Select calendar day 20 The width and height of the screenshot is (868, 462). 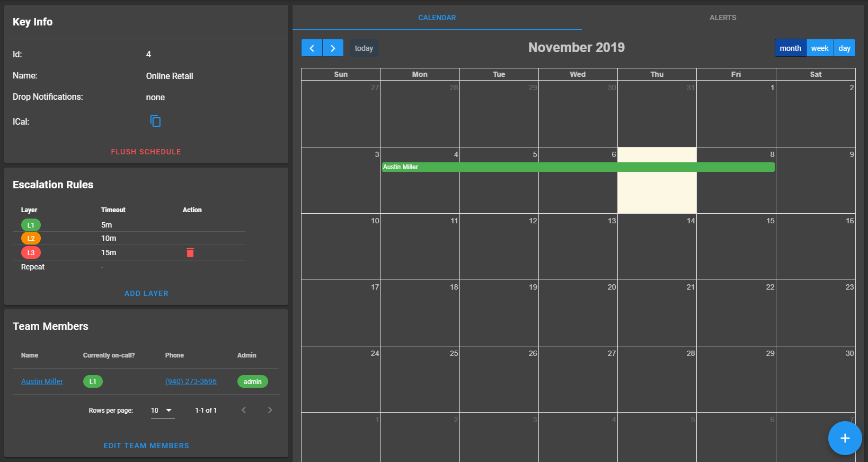578,313
